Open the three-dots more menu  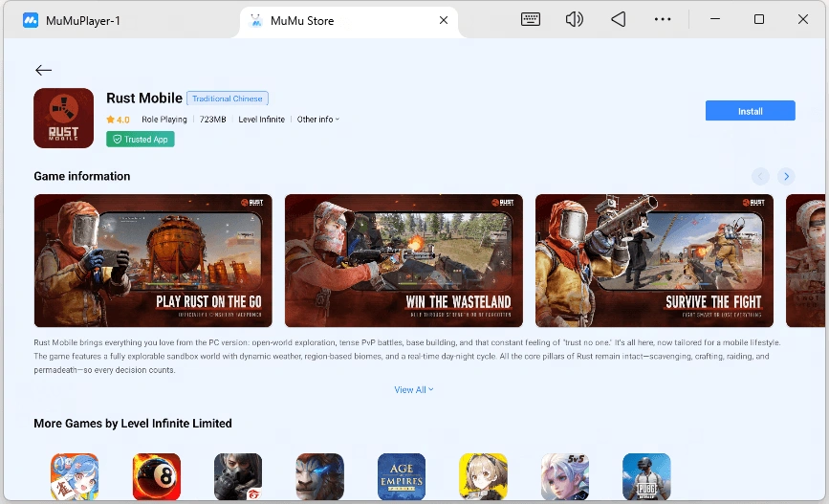coord(663,19)
